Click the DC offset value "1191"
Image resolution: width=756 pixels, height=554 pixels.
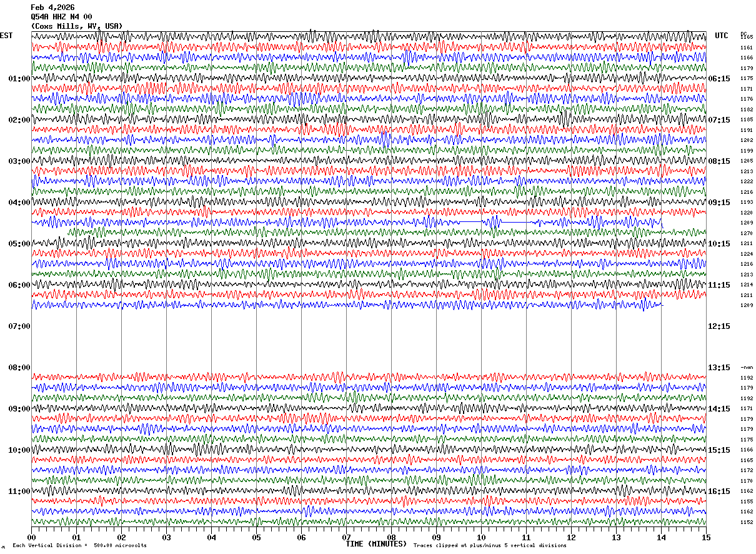point(747,130)
